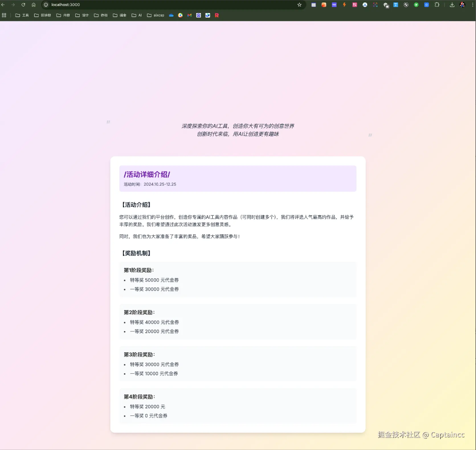Click 一等奖 0 元代金券 item
Screen dimensions: 476x450
tap(148, 416)
